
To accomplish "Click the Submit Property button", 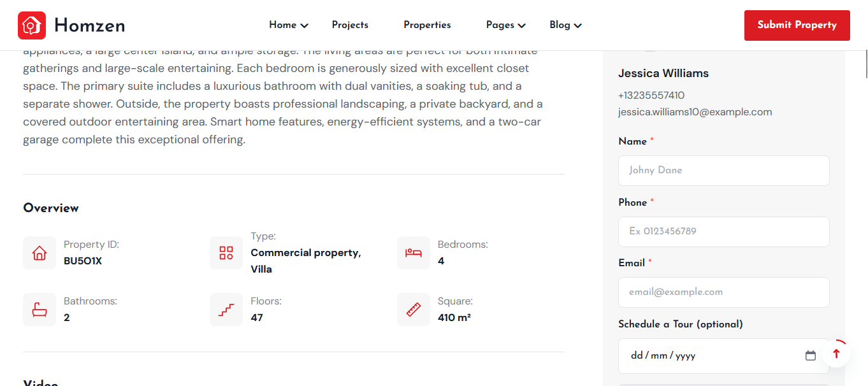I will click(797, 25).
